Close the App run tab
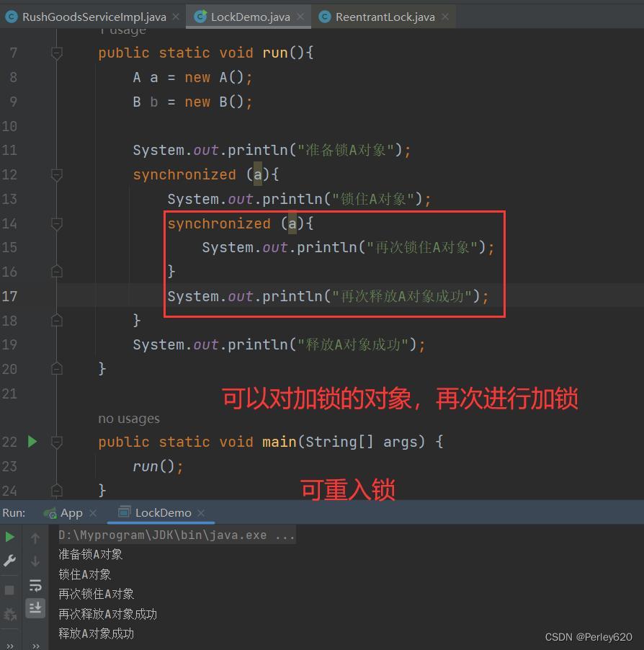This screenshot has height=650, width=644. [x=93, y=513]
